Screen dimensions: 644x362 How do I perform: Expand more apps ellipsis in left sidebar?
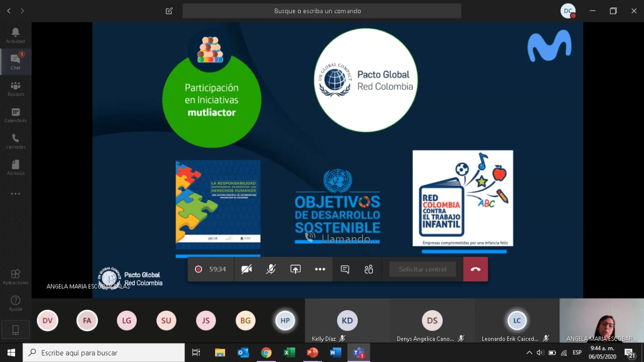15,194
